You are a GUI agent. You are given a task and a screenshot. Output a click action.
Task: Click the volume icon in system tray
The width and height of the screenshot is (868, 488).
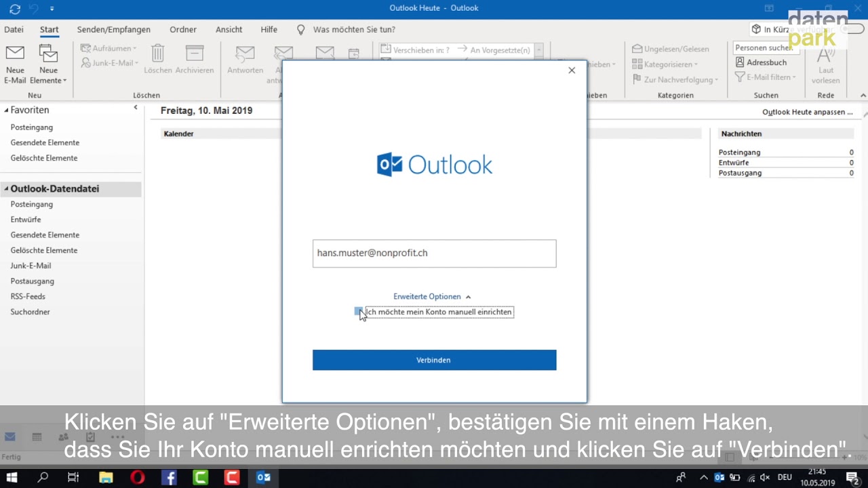pyautogui.click(x=766, y=478)
